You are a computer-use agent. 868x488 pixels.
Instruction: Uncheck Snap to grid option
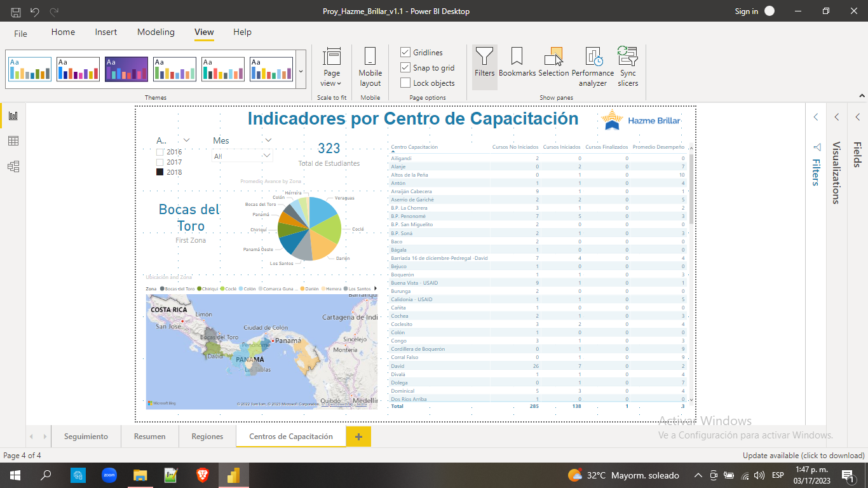[405, 67]
